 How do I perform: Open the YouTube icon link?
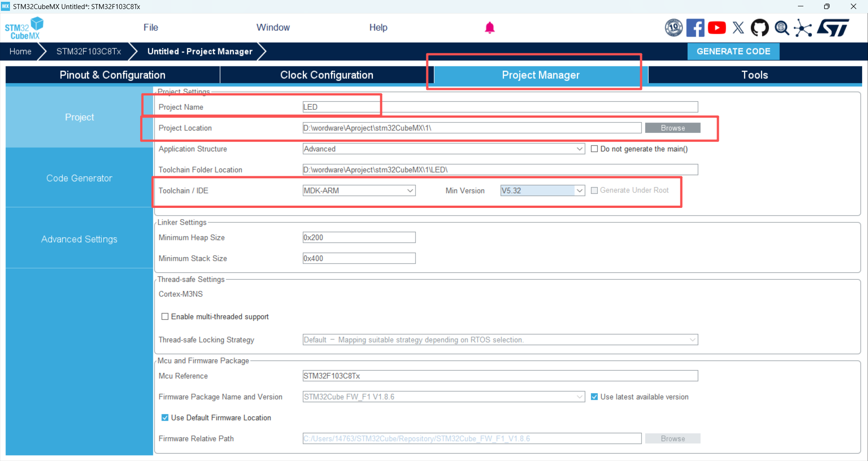(x=717, y=28)
